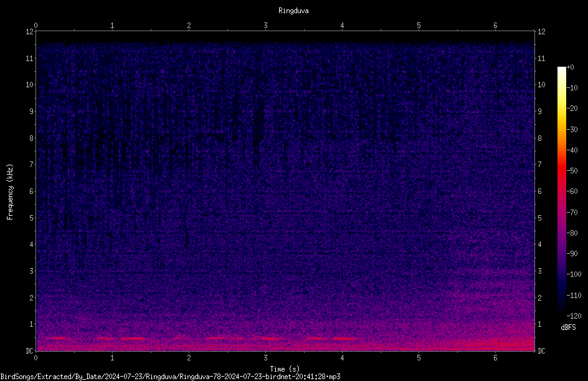The height and width of the screenshot is (381, 588).
Task: Click the +0 label at the colorbar top
Action: pyautogui.click(x=571, y=67)
